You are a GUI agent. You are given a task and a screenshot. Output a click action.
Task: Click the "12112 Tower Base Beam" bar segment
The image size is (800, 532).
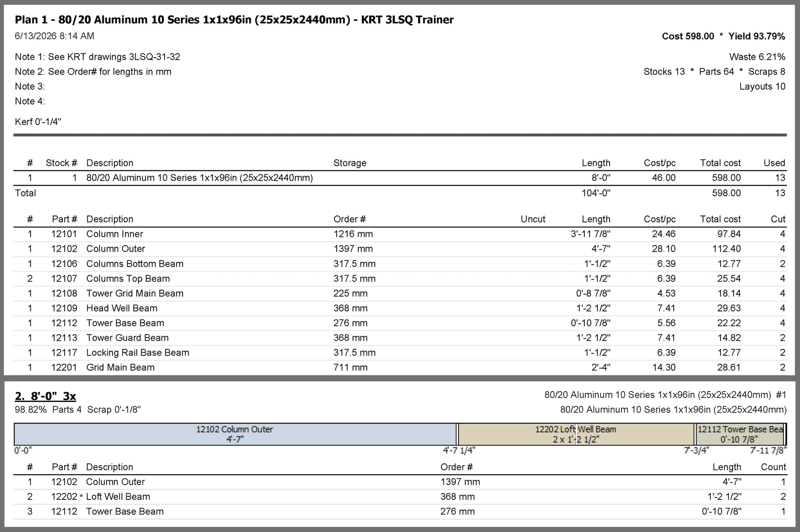click(x=740, y=434)
